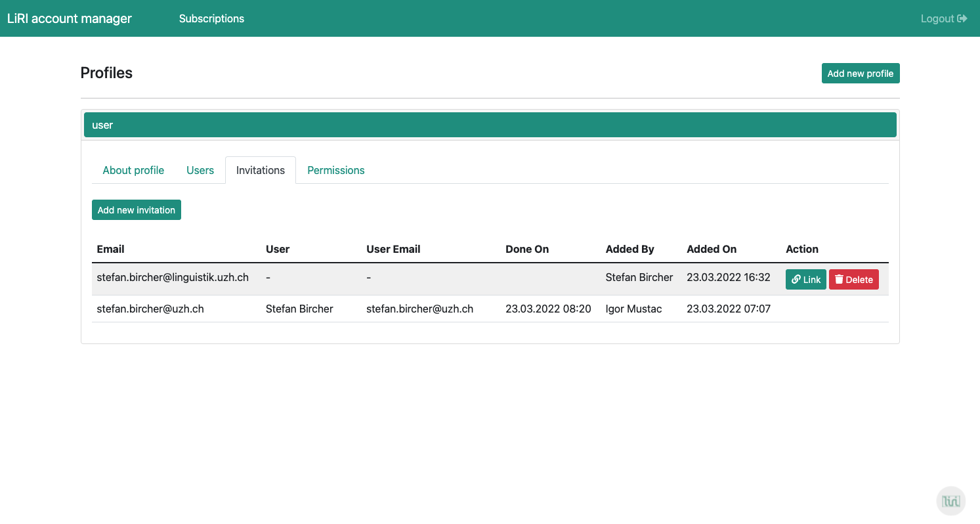Open the Users tab
This screenshot has height=524, width=980.
(200, 170)
